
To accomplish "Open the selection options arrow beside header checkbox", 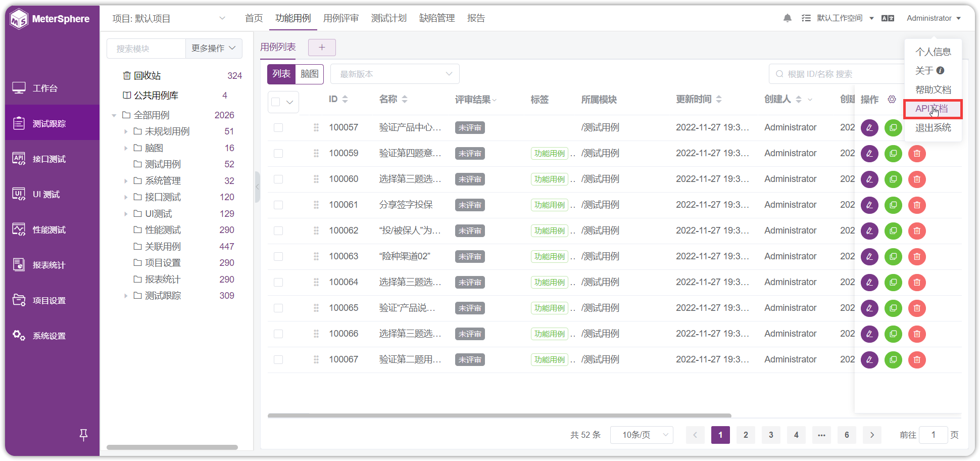I will 290,102.
